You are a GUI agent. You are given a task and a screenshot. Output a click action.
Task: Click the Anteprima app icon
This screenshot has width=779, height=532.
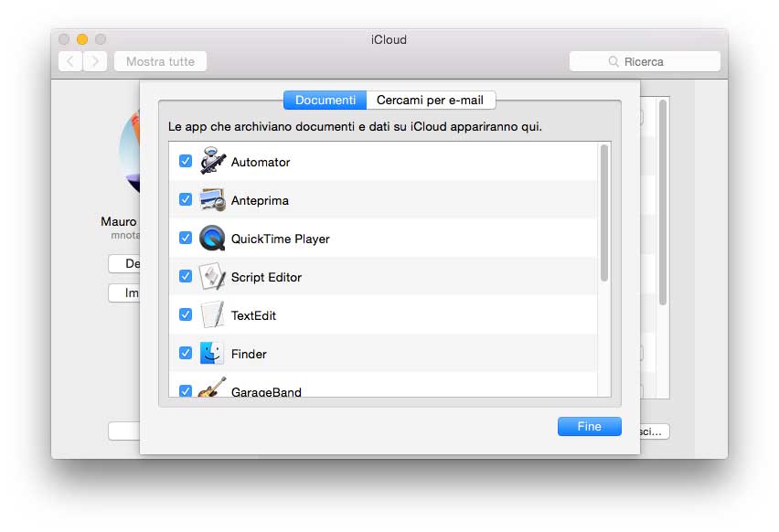(x=213, y=199)
